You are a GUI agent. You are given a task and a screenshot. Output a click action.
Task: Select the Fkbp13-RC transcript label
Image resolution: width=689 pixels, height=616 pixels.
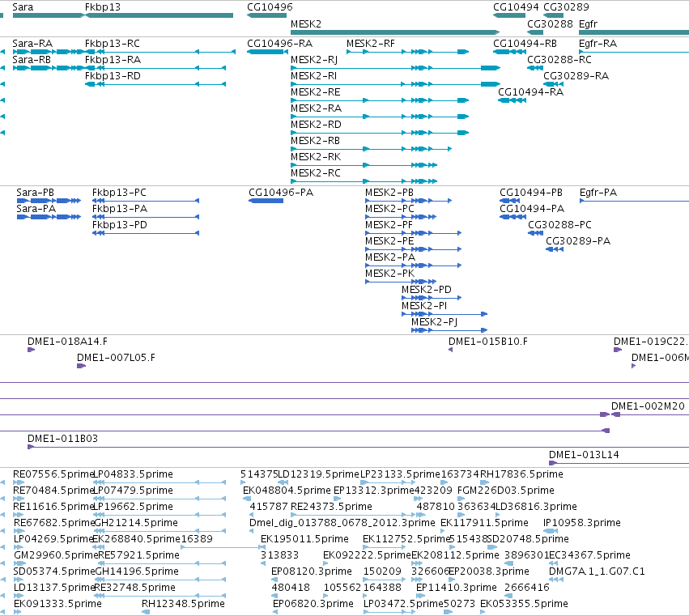[112, 44]
